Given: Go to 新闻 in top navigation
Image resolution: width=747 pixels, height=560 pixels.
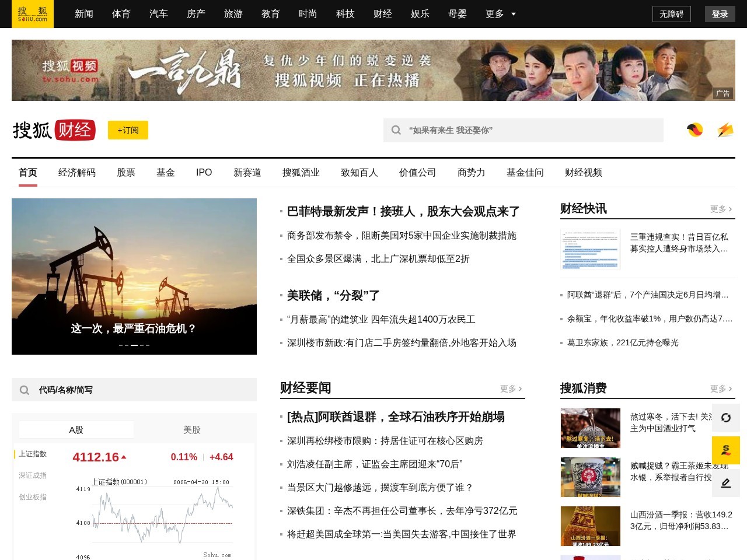Looking at the screenshot, I should 84,14.
